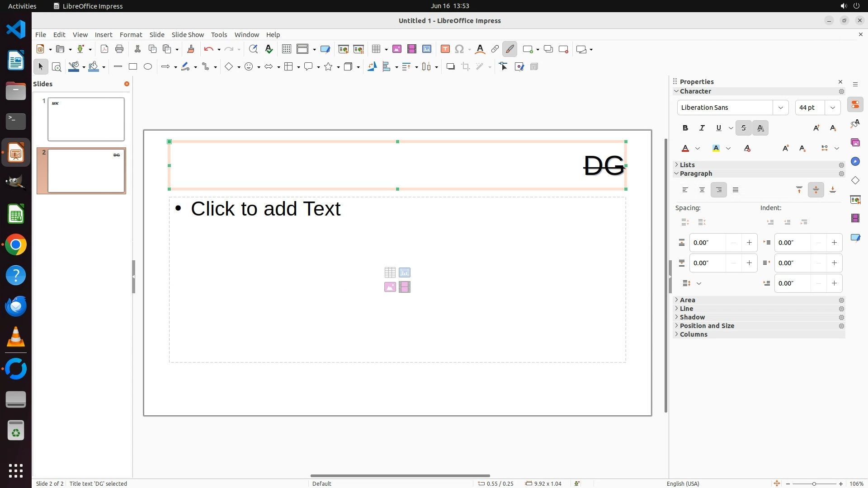
Task: Toggle Bold in Character panel
Action: coord(685,128)
